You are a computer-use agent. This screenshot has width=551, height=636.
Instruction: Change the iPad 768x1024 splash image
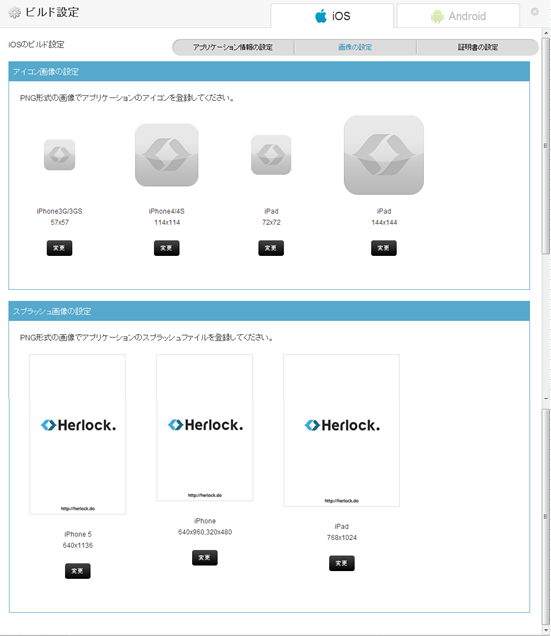pos(342,563)
